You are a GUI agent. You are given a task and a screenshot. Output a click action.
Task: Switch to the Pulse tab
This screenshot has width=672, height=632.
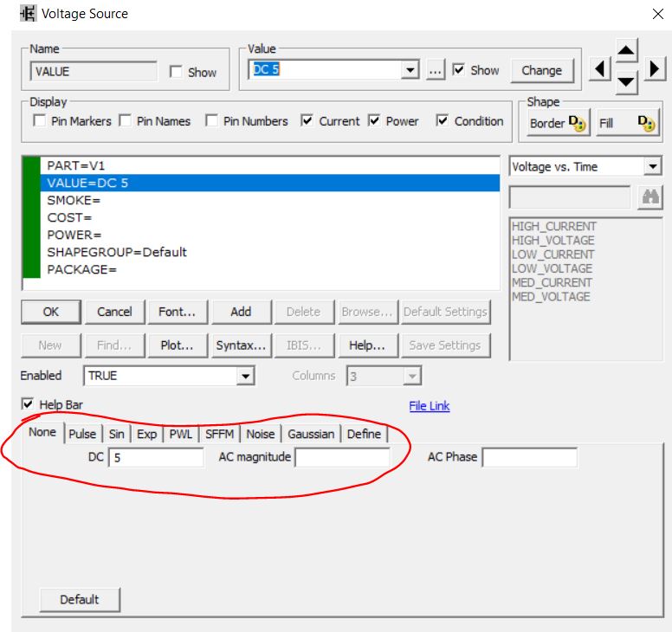pyautogui.click(x=82, y=434)
